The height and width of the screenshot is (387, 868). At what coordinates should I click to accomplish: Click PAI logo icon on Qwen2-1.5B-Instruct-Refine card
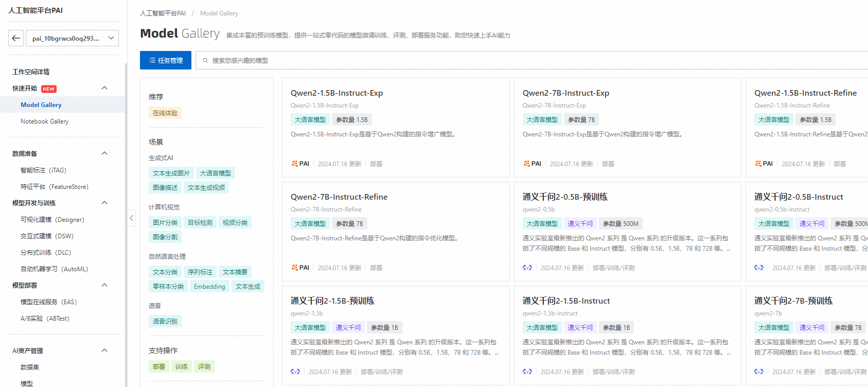[x=758, y=164]
